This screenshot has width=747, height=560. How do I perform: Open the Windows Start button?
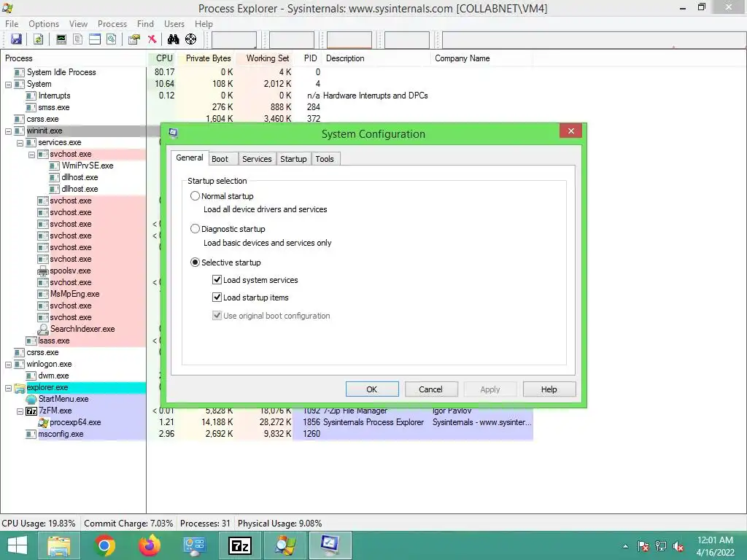[x=18, y=545]
